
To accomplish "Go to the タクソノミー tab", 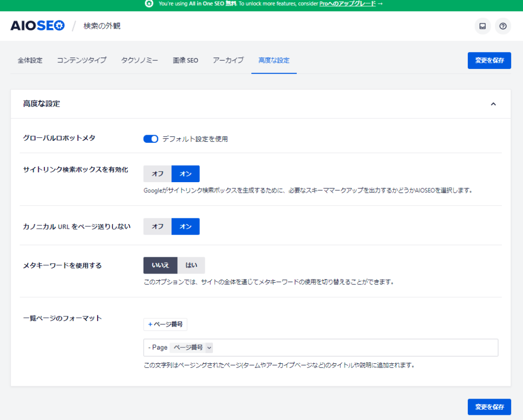I will (139, 60).
